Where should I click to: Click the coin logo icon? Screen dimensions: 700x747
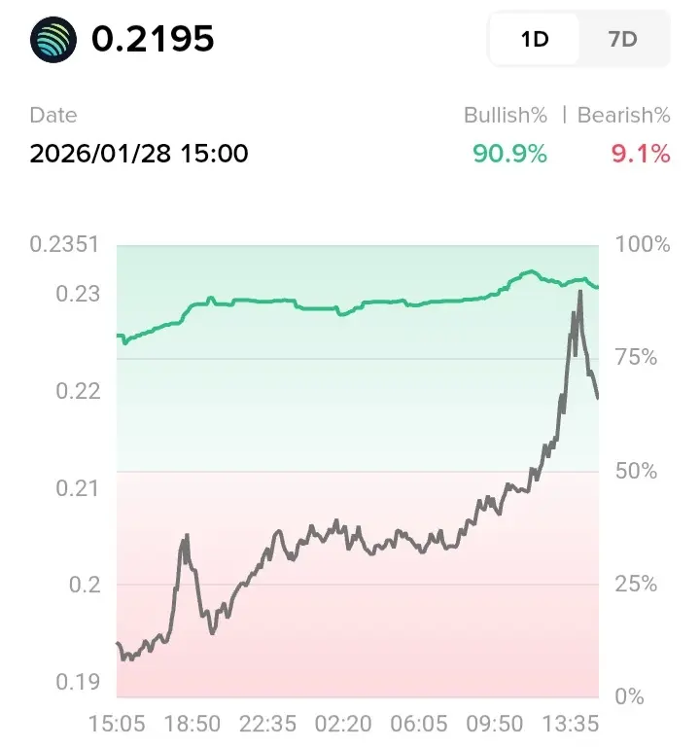(x=53, y=40)
